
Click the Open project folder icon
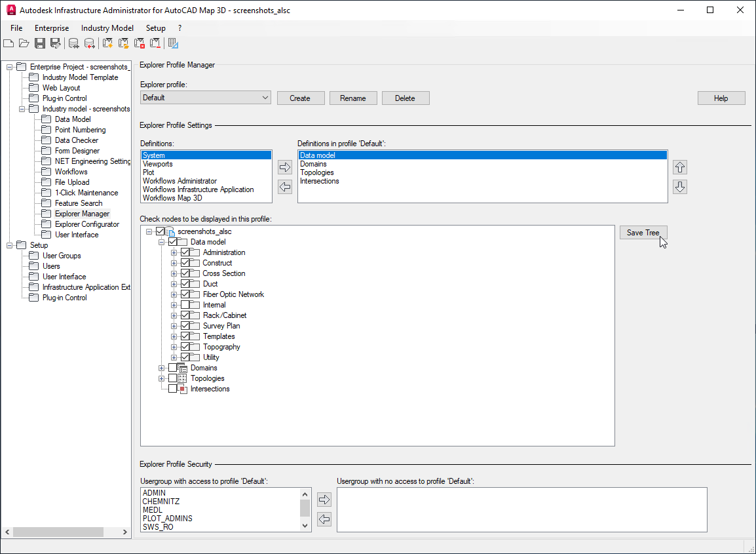coord(24,43)
